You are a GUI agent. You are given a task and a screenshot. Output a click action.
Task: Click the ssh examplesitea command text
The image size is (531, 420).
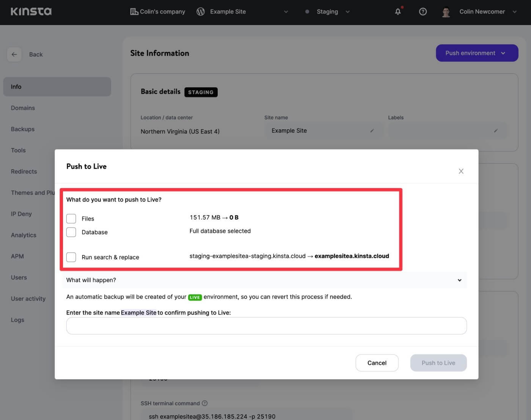click(x=212, y=416)
